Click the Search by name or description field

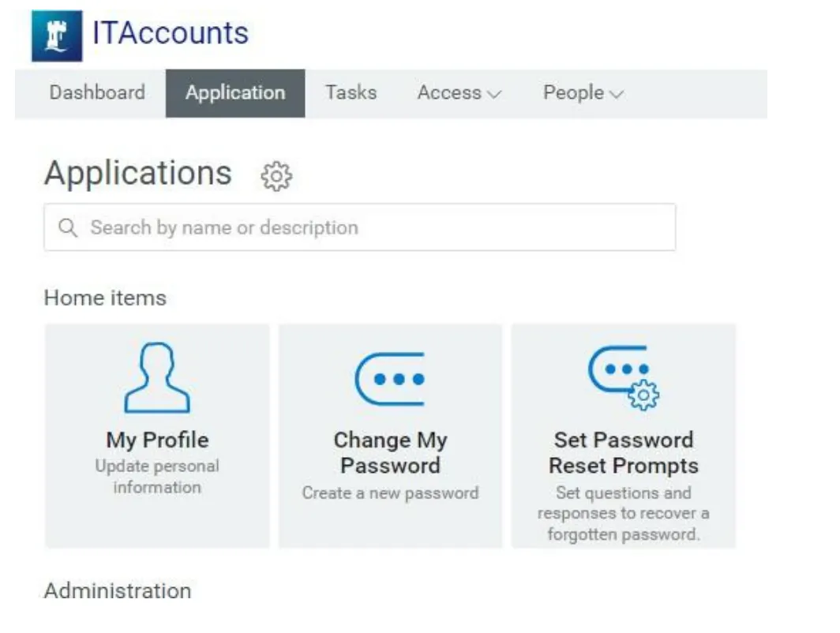coord(360,227)
